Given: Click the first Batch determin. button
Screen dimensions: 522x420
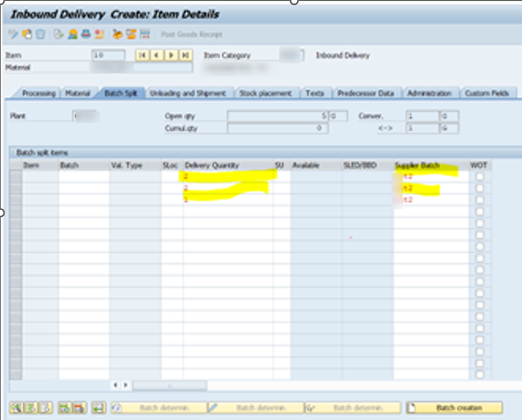Looking at the screenshot, I should (159, 407).
